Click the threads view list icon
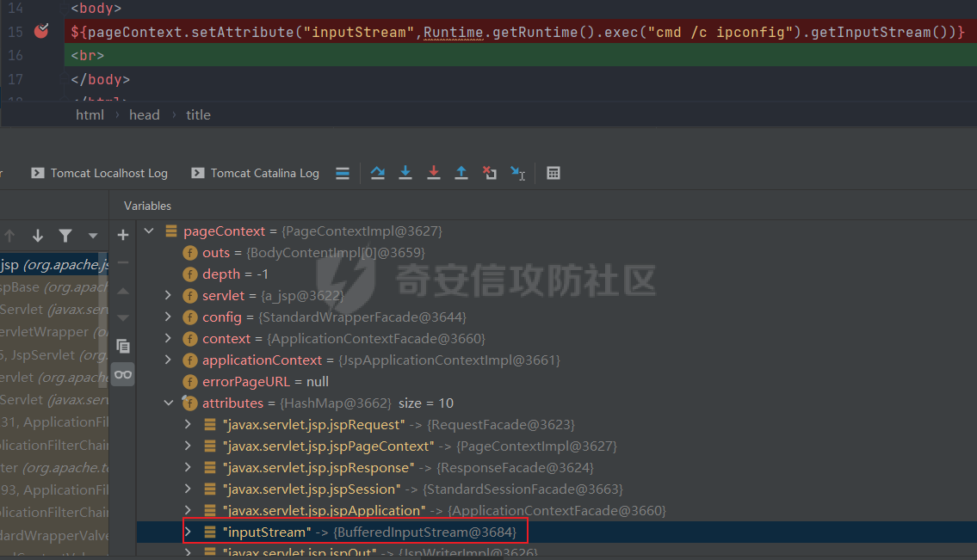The height and width of the screenshot is (560, 977). 343,173
